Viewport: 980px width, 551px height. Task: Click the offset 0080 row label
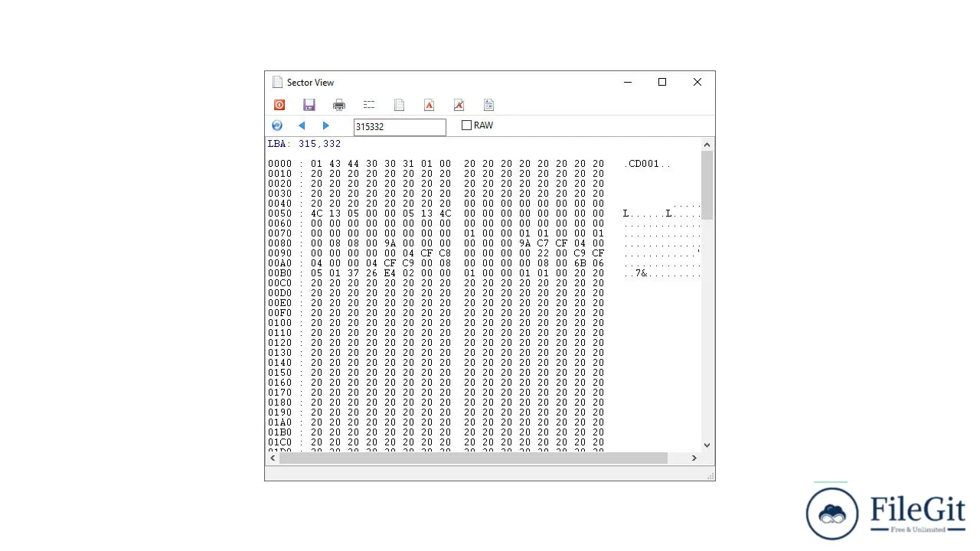tap(279, 243)
